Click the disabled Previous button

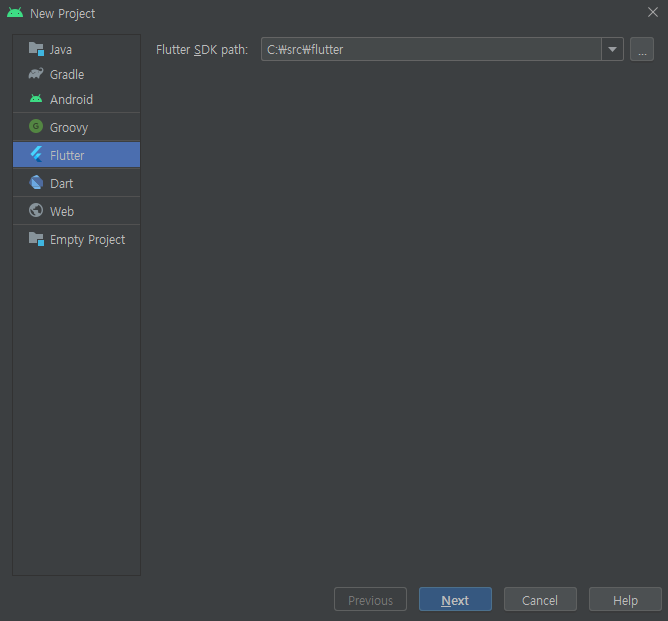tap(371, 599)
